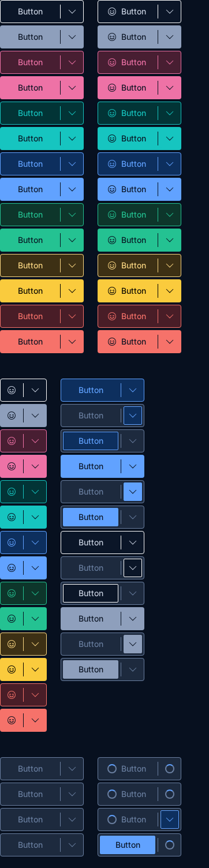The width and height of the screenshot is (209, 868).
Task: Open dropdown arrow on text-only solid red Button
Action: (x=72, y=342)
